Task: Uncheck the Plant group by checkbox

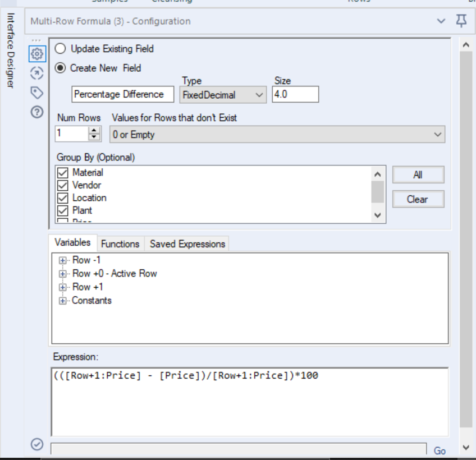Action: pos(61,210)
